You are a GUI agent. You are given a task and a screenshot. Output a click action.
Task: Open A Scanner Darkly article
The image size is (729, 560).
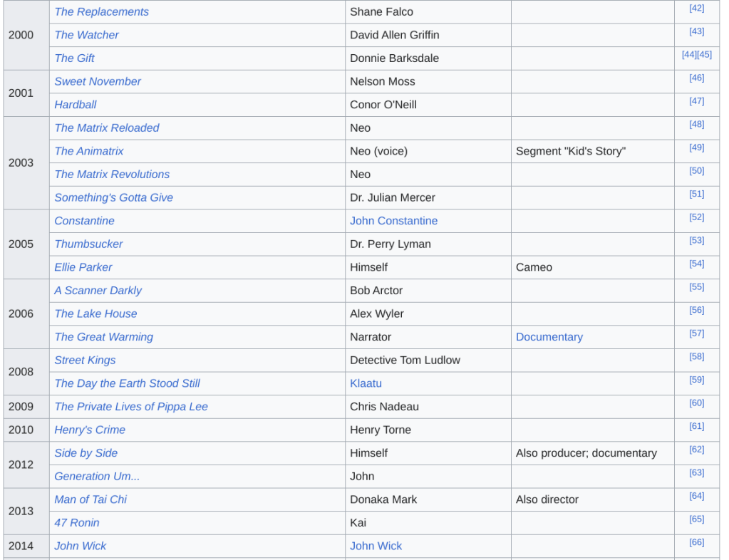pos(98,291)
